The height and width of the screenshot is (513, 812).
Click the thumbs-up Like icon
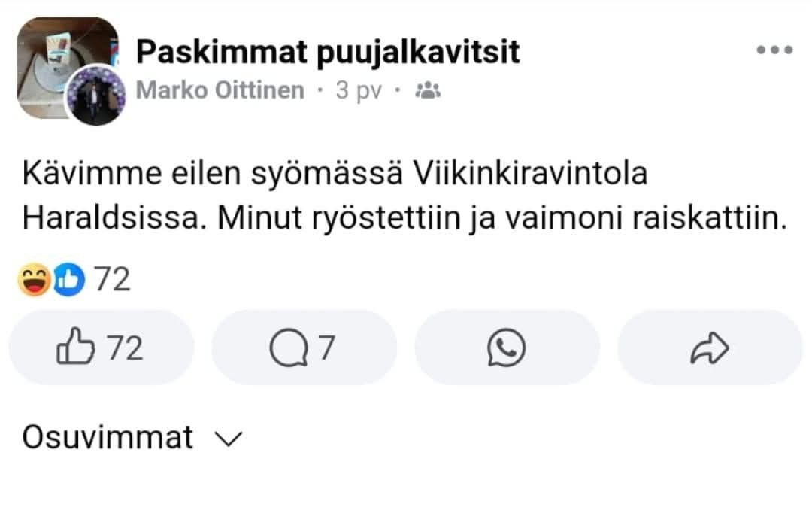click(x=77, y=348)
